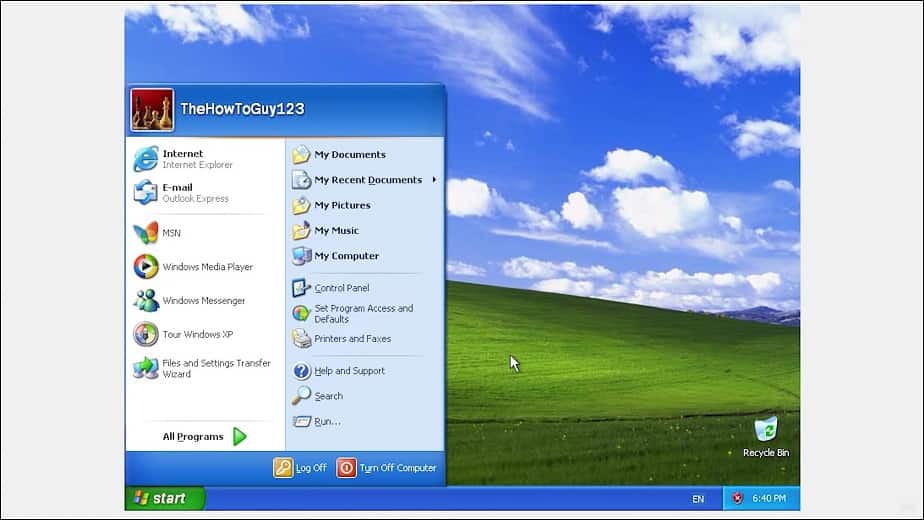Click the chess user account picture
Viewport: 924px width, 520px height.
pyautogui.click(x=152, y=110)
